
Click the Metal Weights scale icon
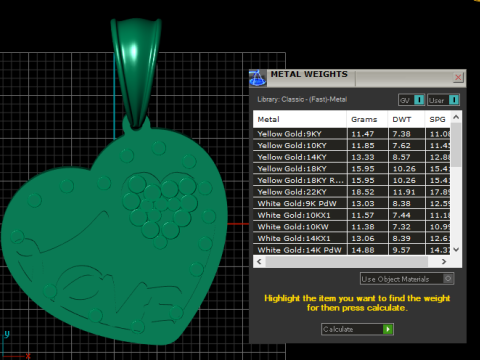tap(257, 78)
